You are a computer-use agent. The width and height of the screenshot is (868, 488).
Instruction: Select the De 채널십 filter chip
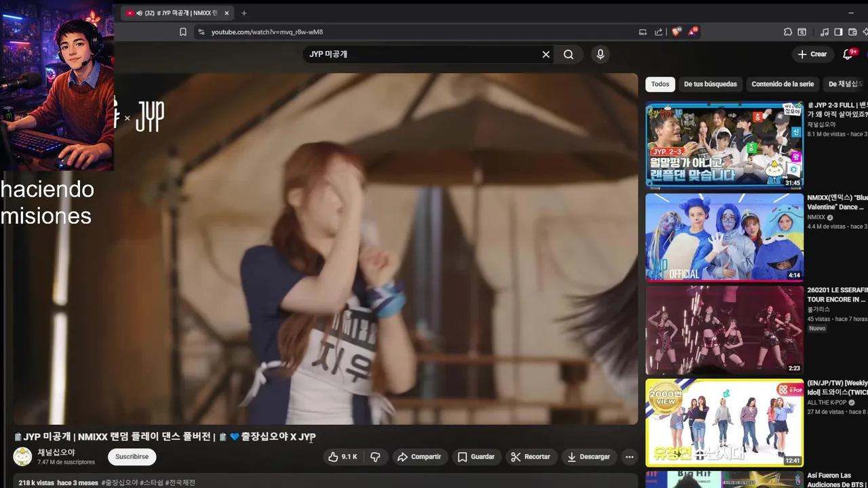(x=846, y=84)
